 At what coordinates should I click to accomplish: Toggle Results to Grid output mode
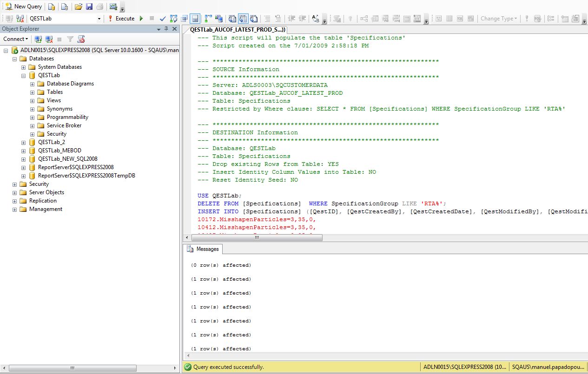tap(243, 19)
